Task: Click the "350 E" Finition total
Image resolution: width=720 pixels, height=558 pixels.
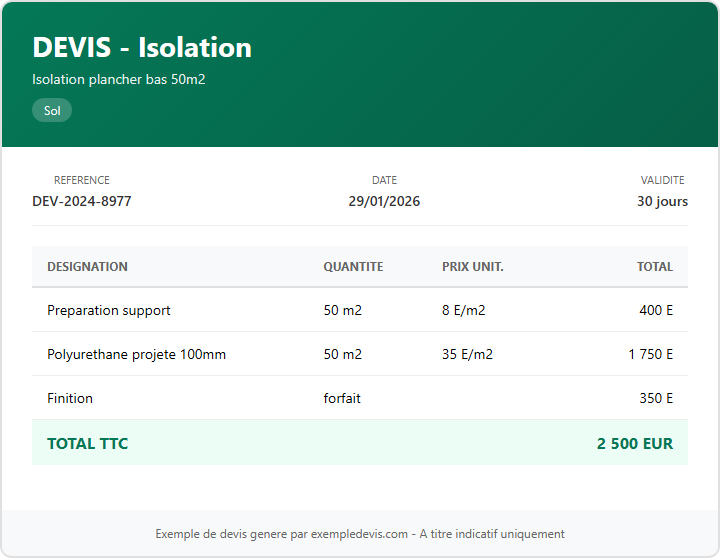Action: 656,398
